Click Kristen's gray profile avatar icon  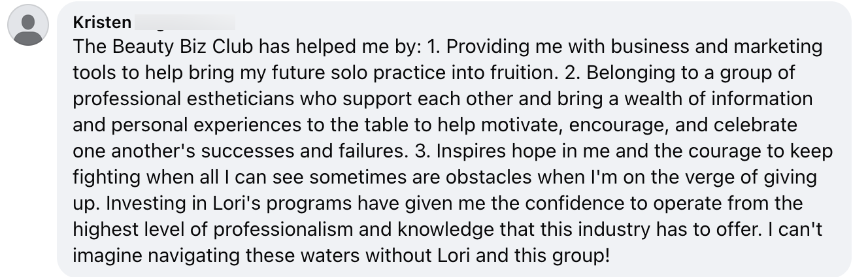click(x=28, y=25)
